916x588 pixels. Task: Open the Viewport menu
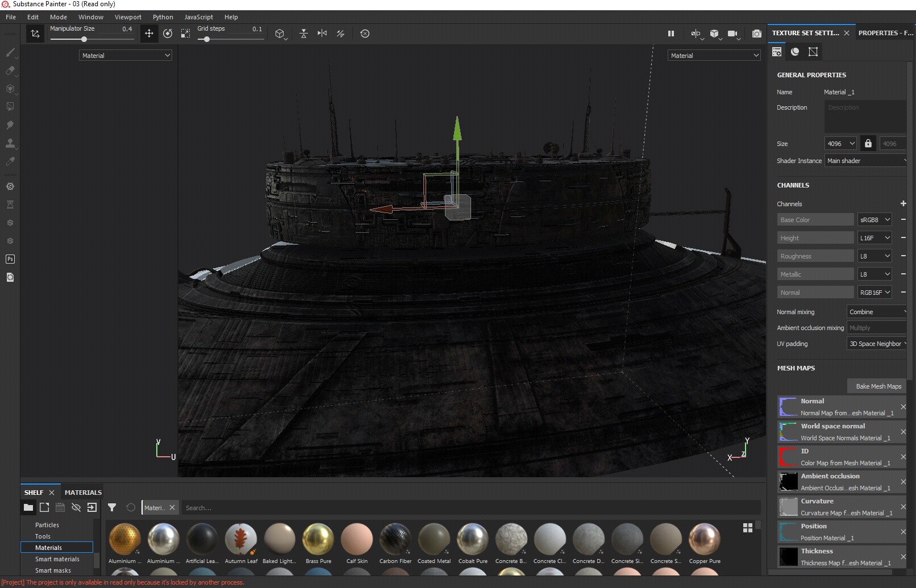tap(128, 17)
